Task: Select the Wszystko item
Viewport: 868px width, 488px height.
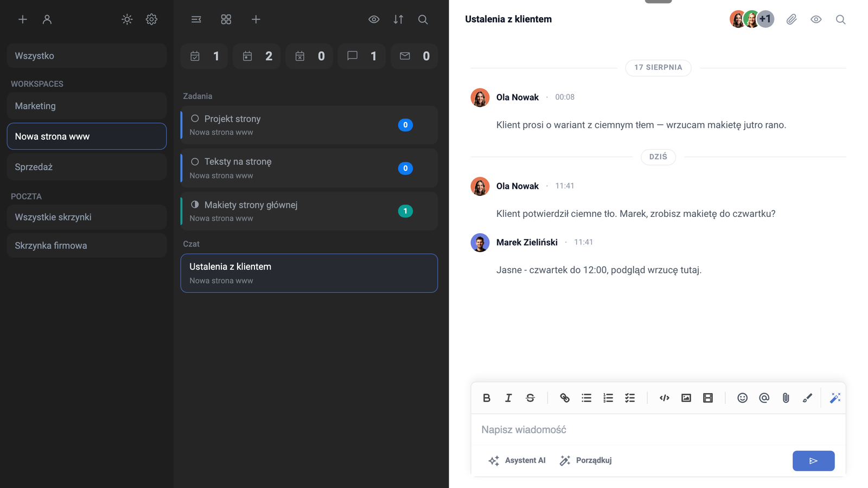Action: 87,56
